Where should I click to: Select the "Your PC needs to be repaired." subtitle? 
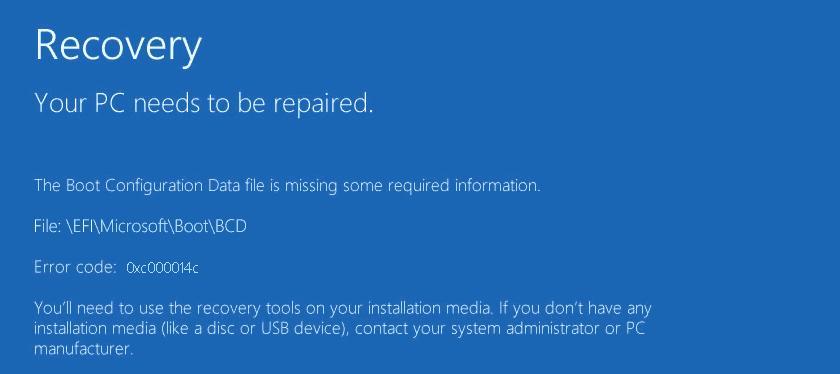click(x=204, y=103)
